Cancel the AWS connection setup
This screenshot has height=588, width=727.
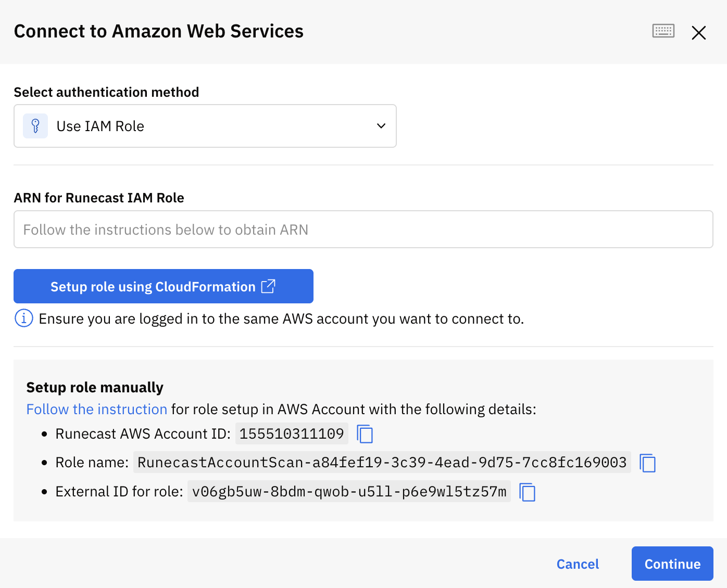point(578,564)
